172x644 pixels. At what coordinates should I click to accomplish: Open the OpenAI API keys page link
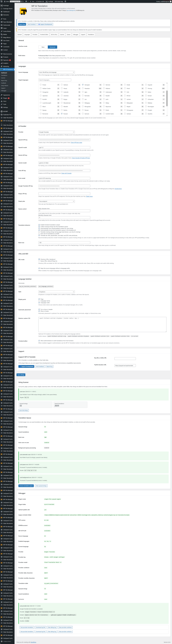(x=76, y=142)
